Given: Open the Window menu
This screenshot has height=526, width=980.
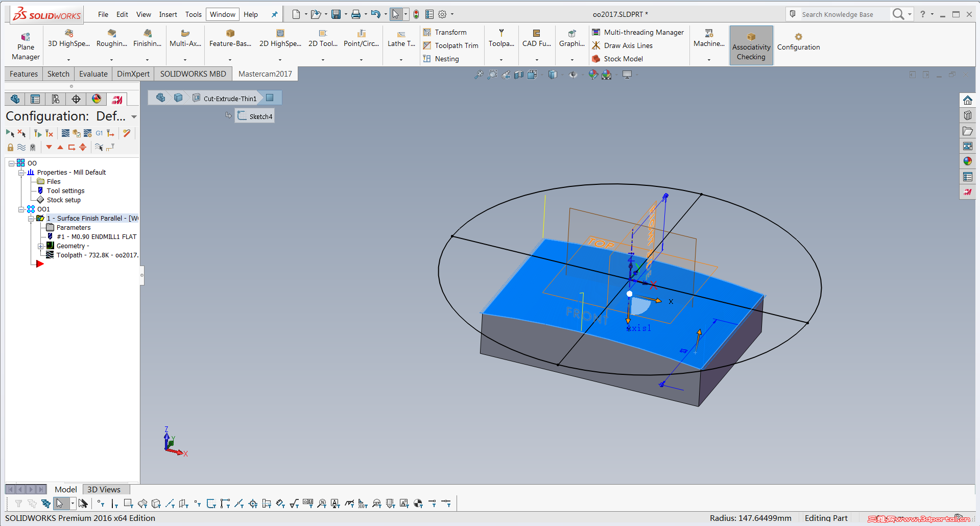Looking at the screenshot, I should [223, 14].
